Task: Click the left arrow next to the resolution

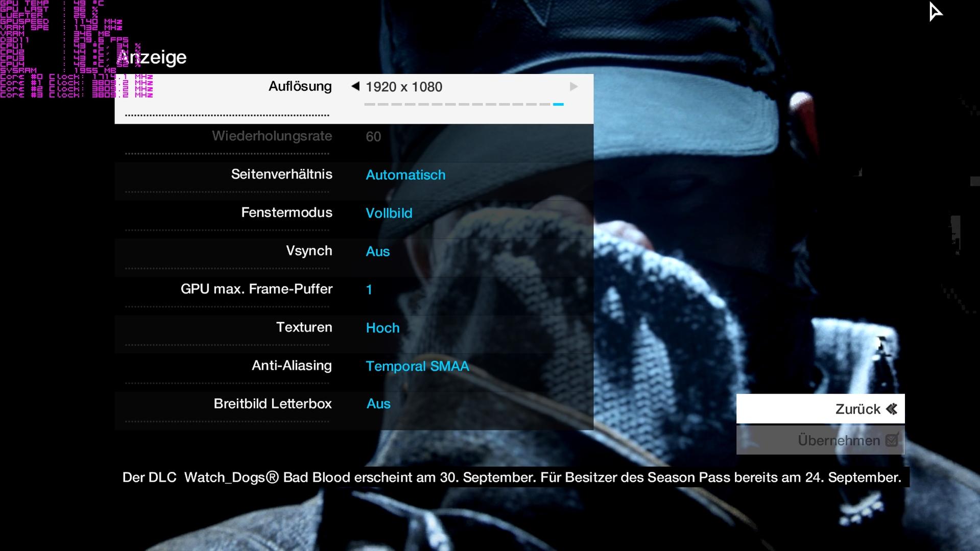Action: 355,86
